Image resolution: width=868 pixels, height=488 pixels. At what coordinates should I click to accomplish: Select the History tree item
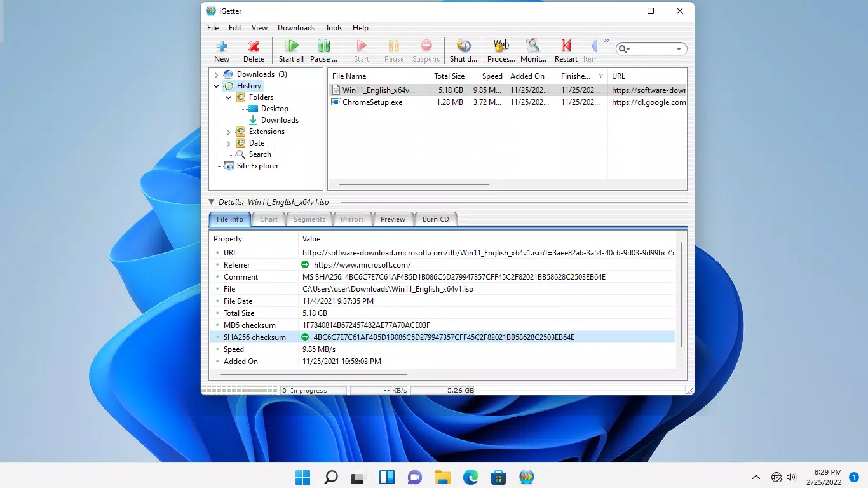tap(249, 86)
